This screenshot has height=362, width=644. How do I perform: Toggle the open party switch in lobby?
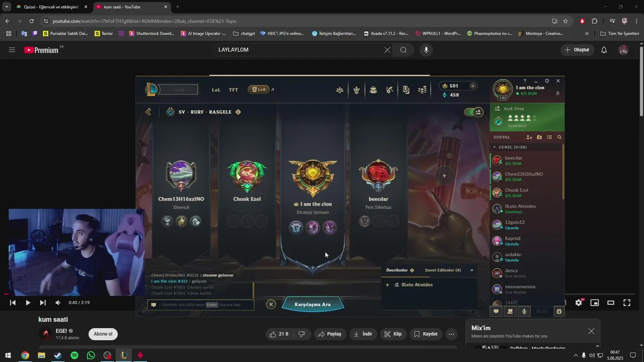pos(473,112)
